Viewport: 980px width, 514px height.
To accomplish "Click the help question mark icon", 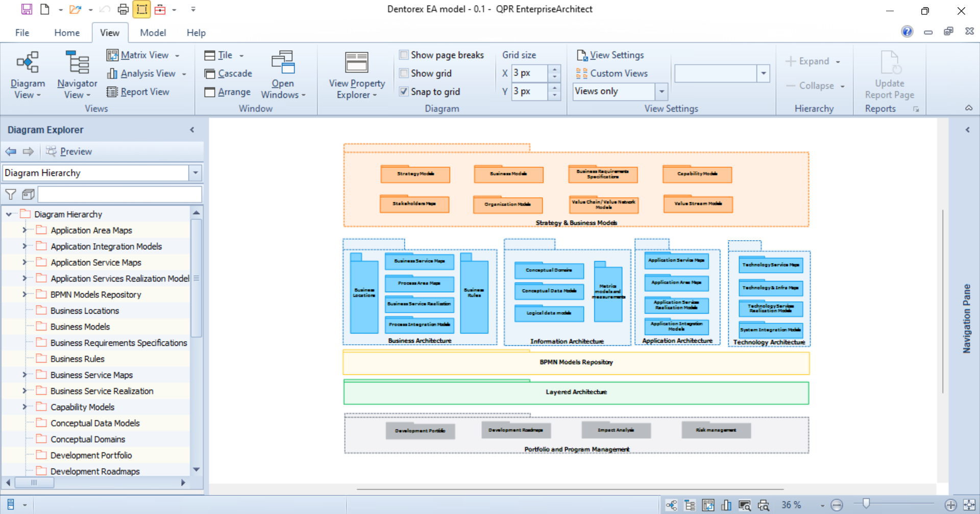I will click(907, 32).
